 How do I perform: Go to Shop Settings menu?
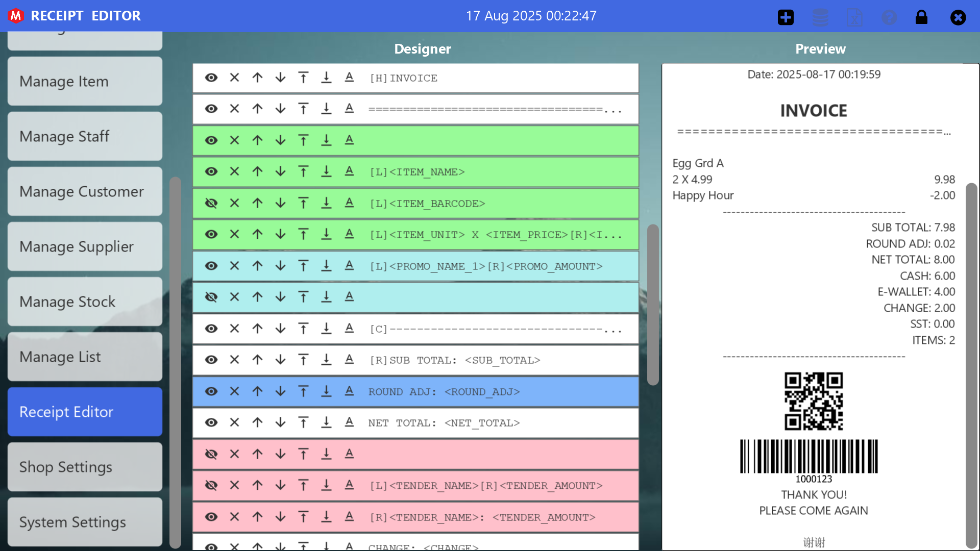[85, 467]
